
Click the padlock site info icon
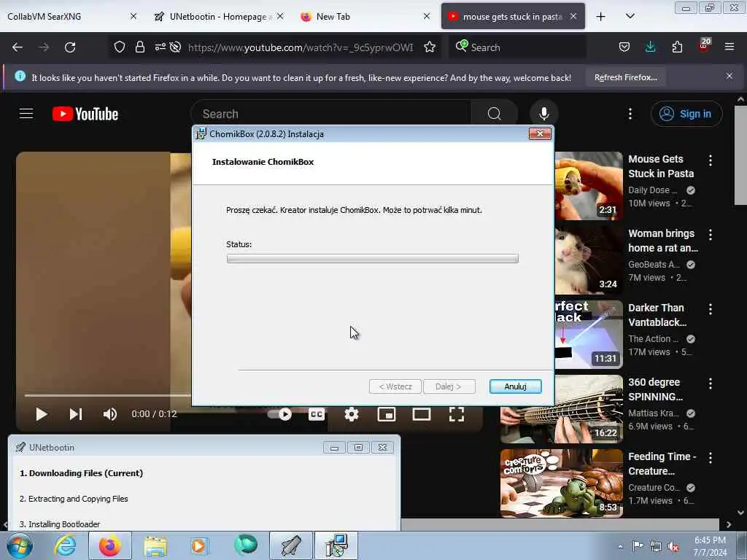click(139, 47)
